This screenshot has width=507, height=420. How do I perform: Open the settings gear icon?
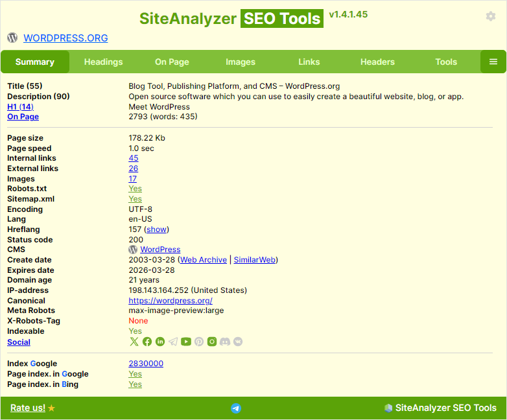491,16
